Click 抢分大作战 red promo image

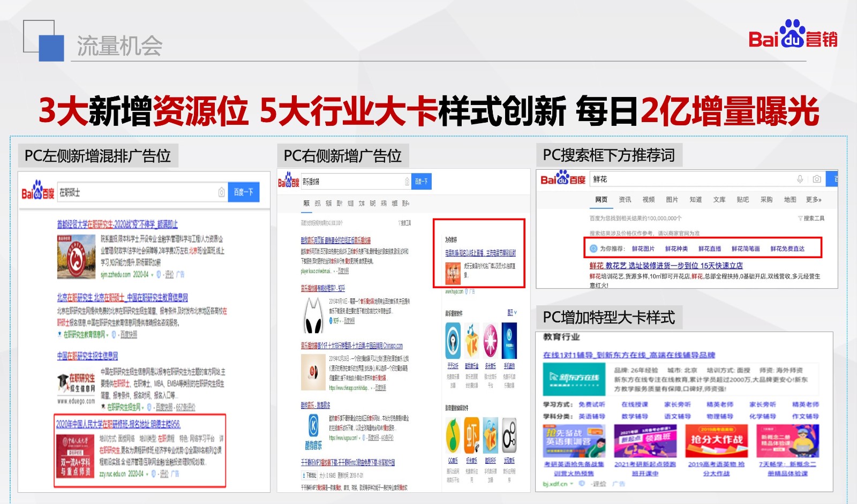717,441
